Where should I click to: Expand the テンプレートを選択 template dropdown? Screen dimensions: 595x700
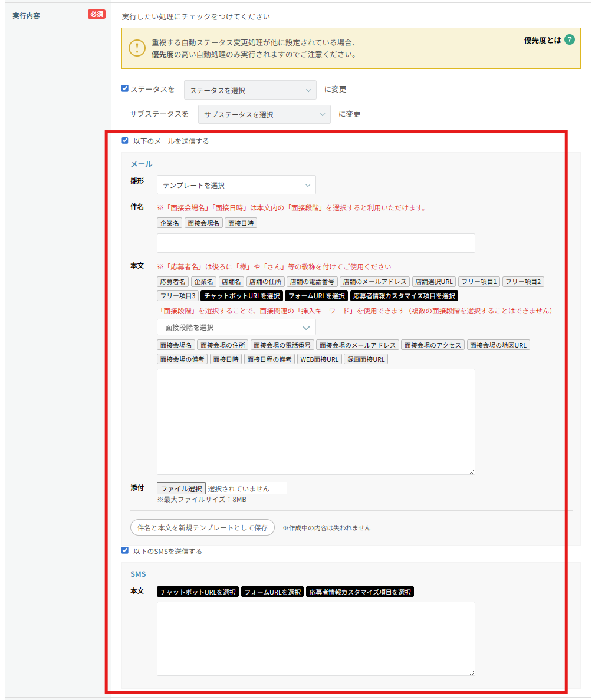[236, 185]
